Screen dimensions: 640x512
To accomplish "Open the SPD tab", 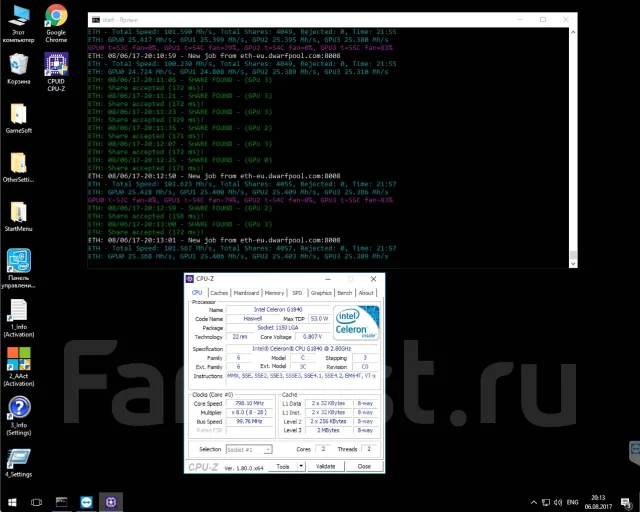I will click(x=297, y=293).
